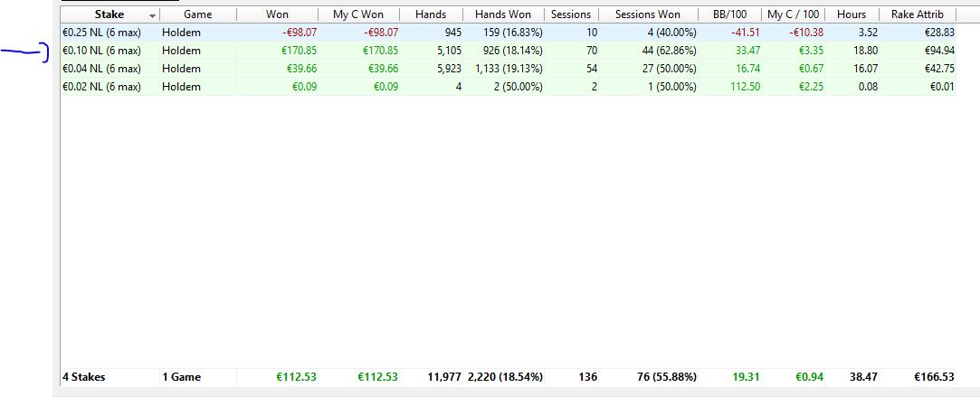This screenshot has width=980, height=397.
Task: Click the 159 (16.83%) hands won cell
Action: tap(512, 33)
